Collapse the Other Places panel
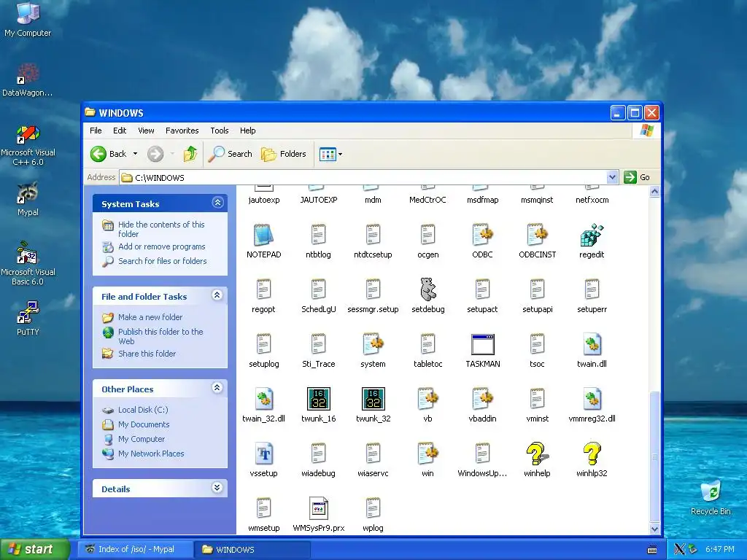 [x=217, y=388]
